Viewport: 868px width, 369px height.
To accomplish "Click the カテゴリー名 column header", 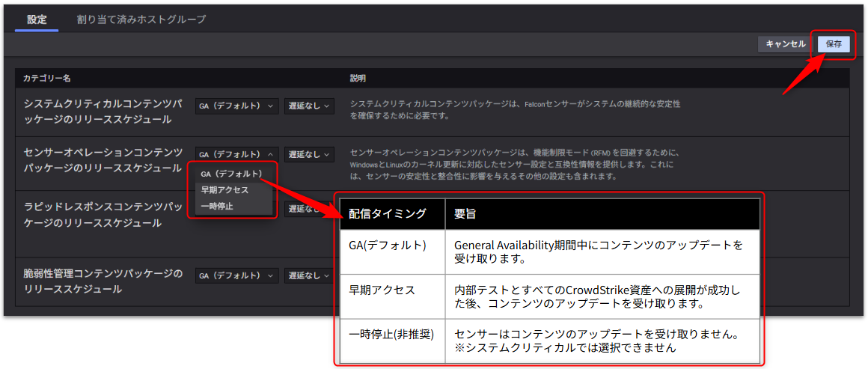I will tap(46, 78).
